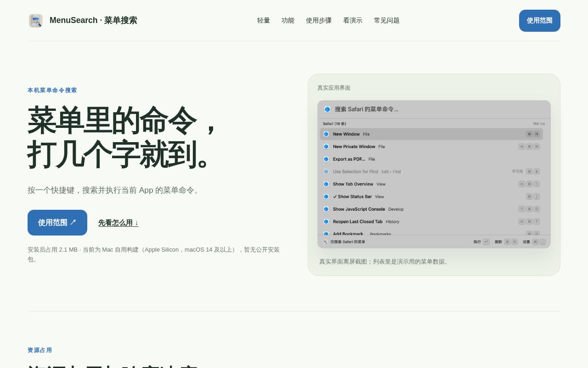Click the 使用范围 ↗ button under the headline

(x=57, y=223)
